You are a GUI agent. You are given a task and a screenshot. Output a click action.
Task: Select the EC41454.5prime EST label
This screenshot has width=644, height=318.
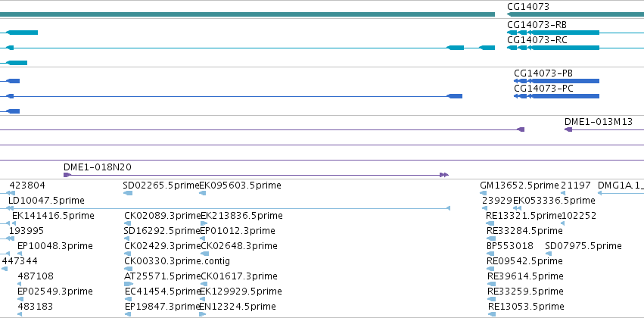click(x=163, y=291)
